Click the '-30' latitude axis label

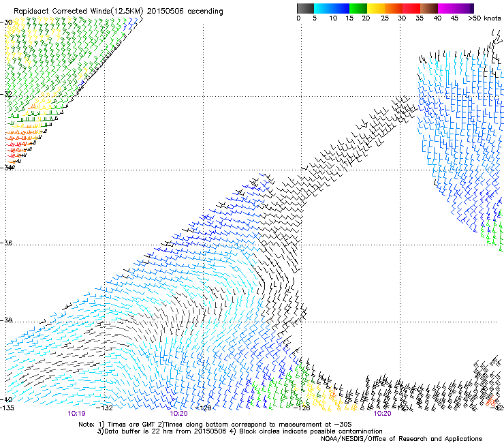click(6, 22)
